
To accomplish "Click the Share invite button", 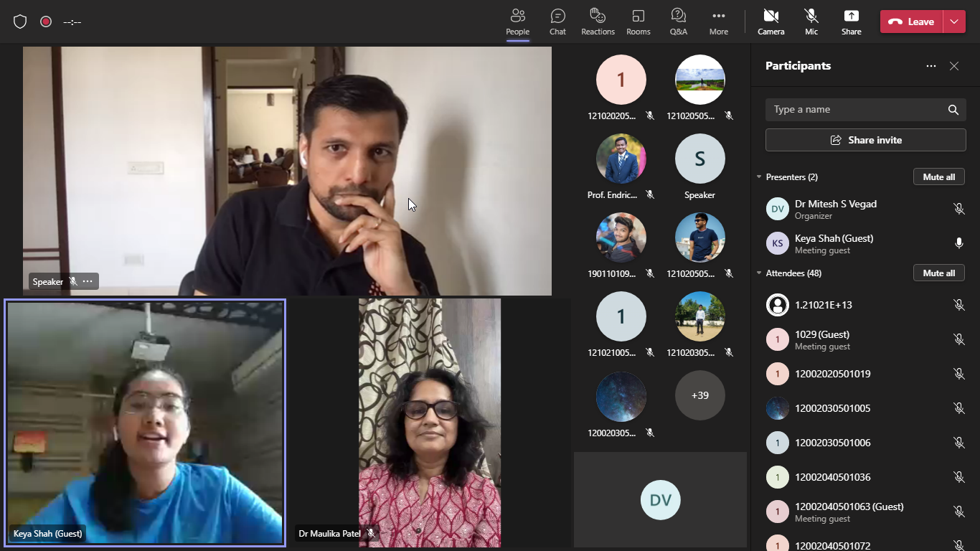I will click(865, 140).
